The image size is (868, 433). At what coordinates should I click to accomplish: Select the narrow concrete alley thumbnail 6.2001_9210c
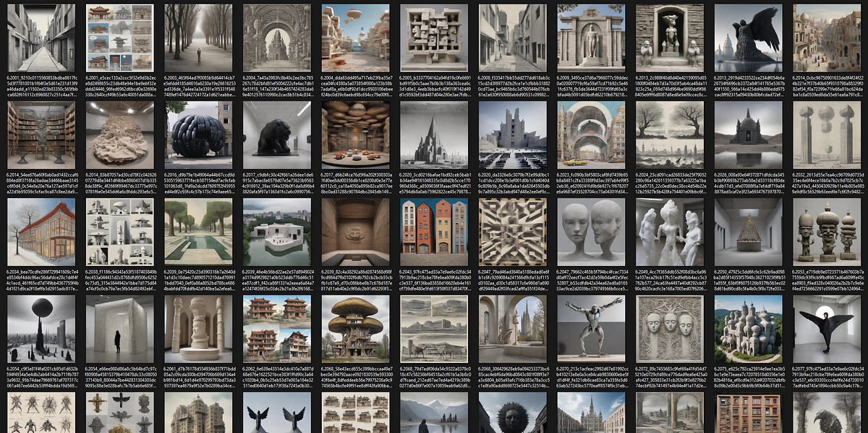tap(41, 38)
